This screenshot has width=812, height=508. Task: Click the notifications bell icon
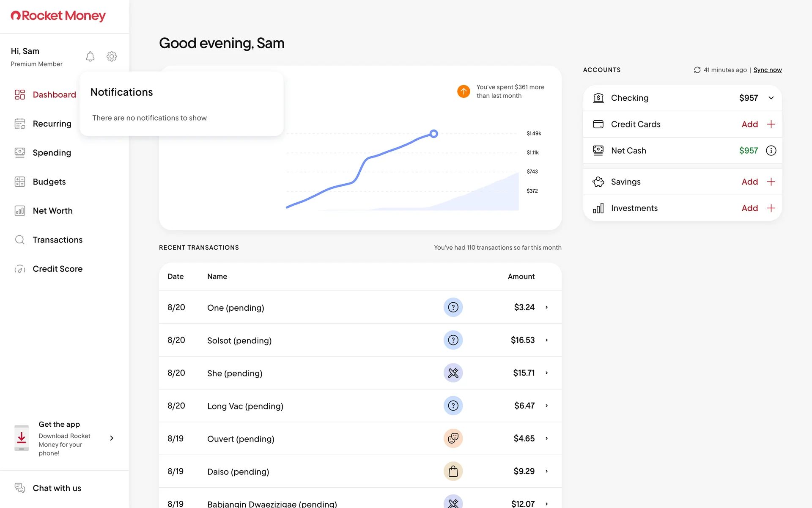point(90,56)
